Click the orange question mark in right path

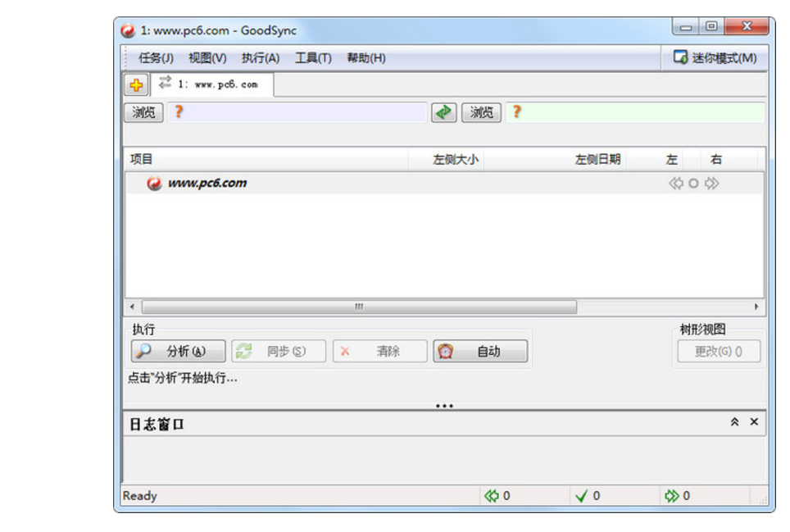pyautogui.click(x=516, y=111)
